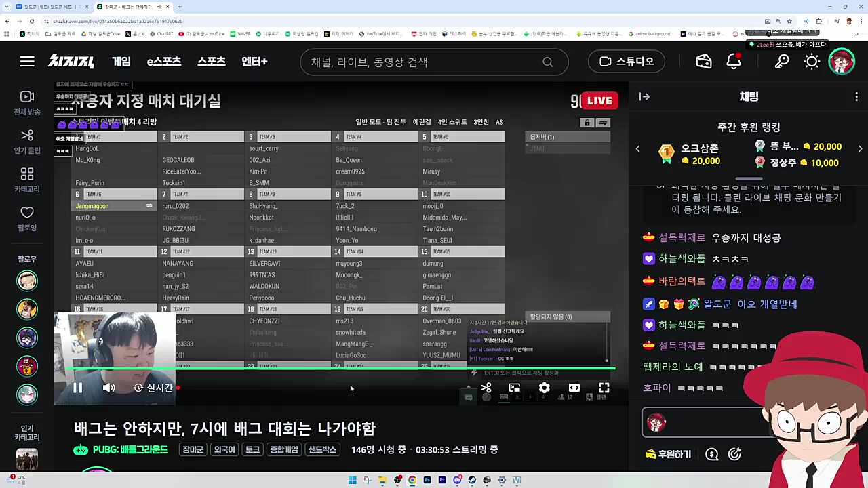Enable wide mode in the player controls
This screenshot has width=868, height=488.
pyautogui.click(x=574, y=387)
